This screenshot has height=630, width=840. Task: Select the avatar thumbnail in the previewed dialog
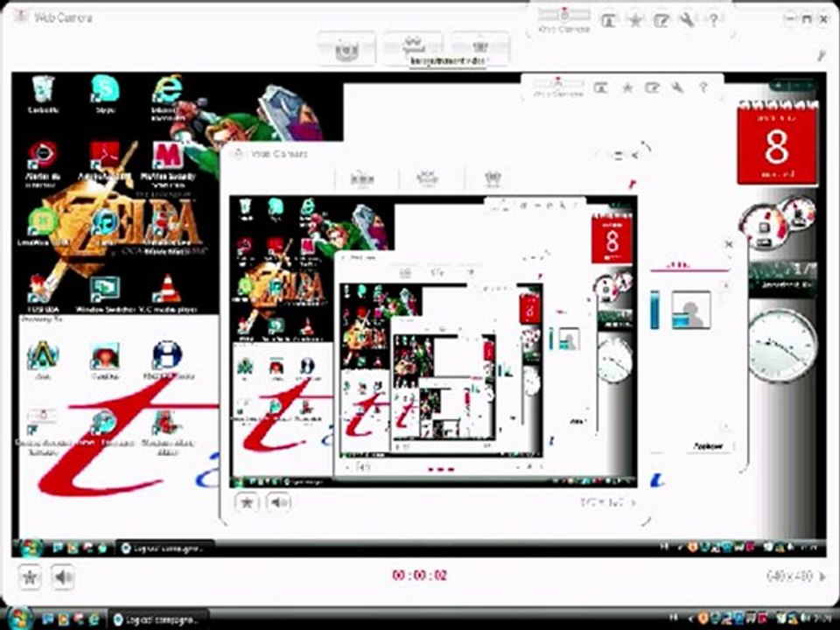pos(691,310)
